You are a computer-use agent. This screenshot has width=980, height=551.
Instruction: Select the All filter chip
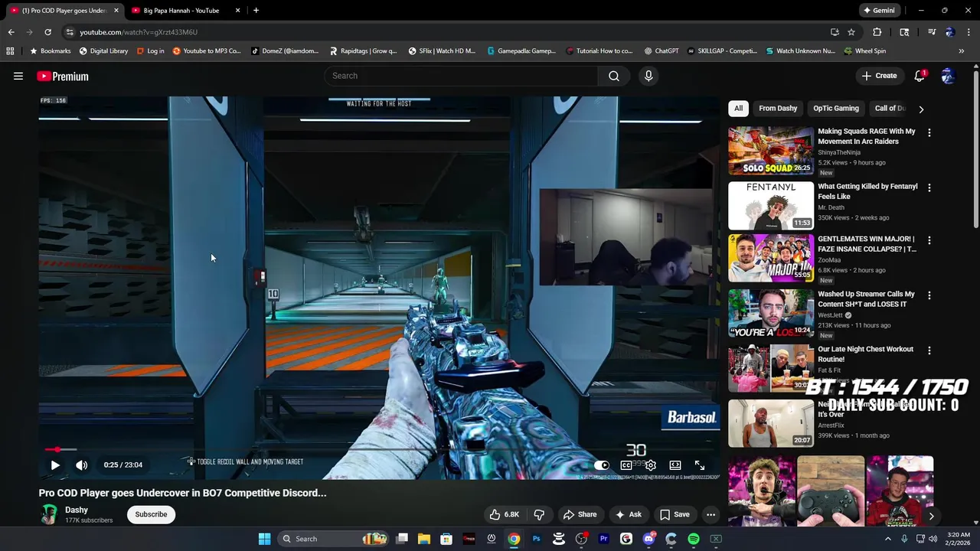pos(738,108)
